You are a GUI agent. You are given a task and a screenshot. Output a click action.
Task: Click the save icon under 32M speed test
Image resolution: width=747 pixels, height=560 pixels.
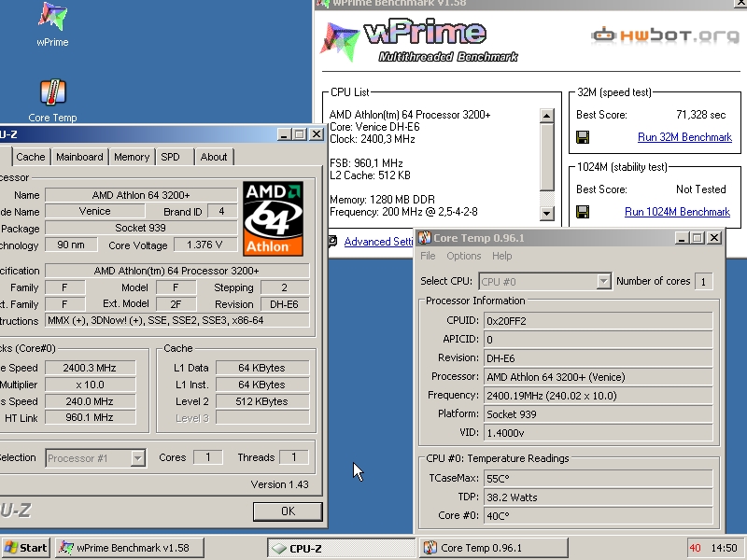tap(583, 137)
